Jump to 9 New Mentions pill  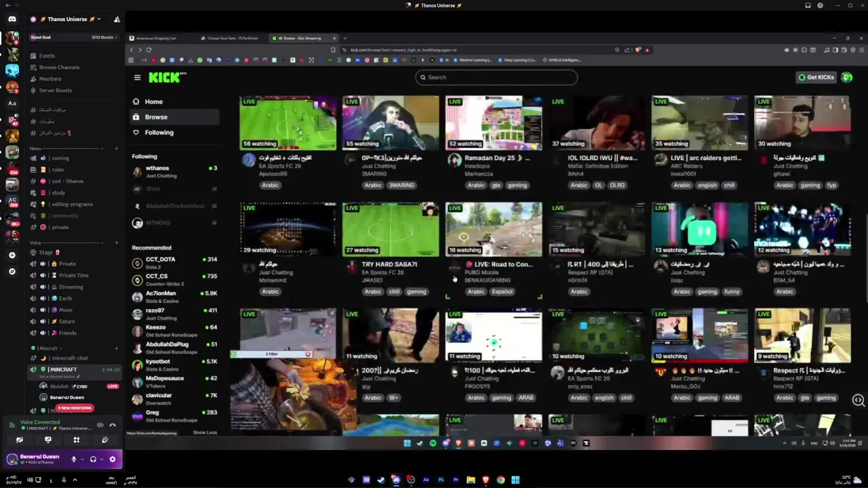point(75,408)
